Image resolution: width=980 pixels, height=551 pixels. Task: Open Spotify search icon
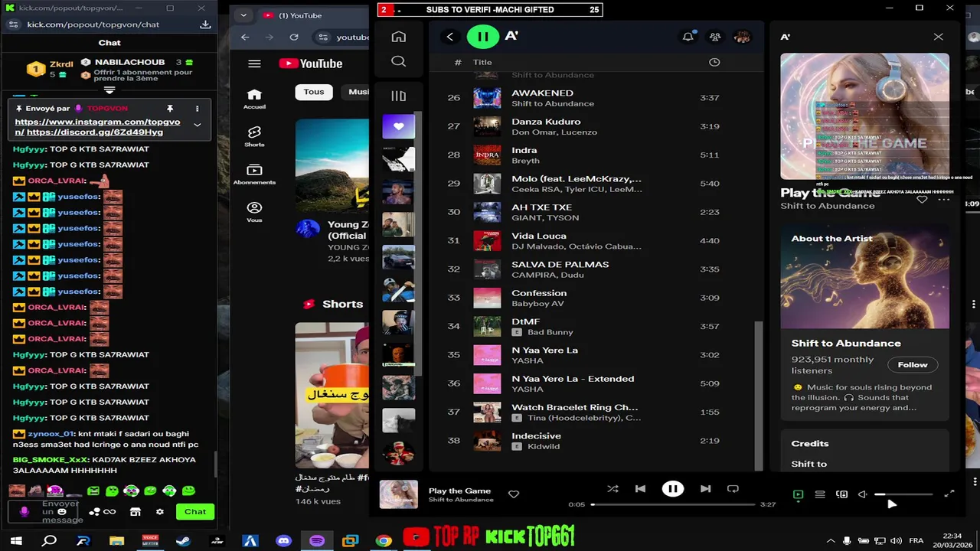pyautogui.click(x=398, y=61)
